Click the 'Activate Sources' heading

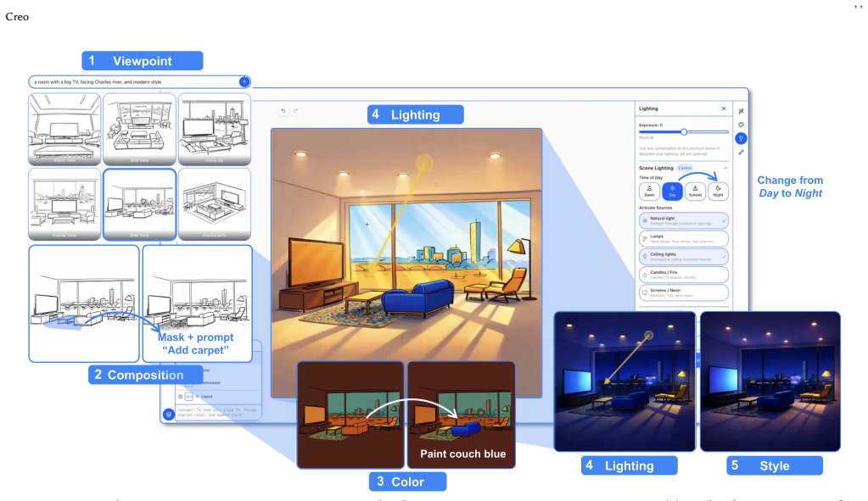655,208
